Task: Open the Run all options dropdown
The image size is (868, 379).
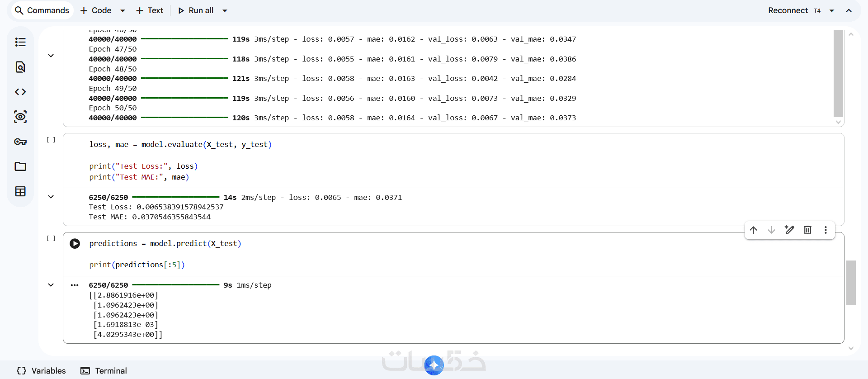Action: pos(225,10)
